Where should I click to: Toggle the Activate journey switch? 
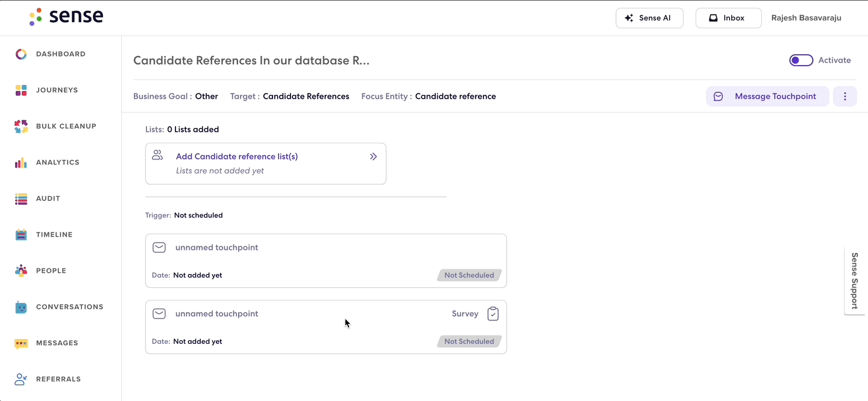801,60
